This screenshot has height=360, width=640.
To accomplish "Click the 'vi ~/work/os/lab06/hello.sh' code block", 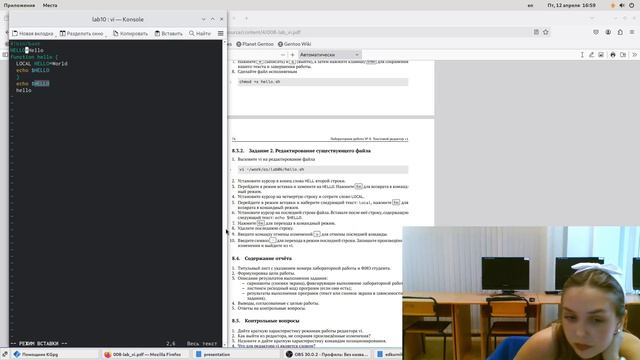I will pyautogui.click(x=322, y=169).
